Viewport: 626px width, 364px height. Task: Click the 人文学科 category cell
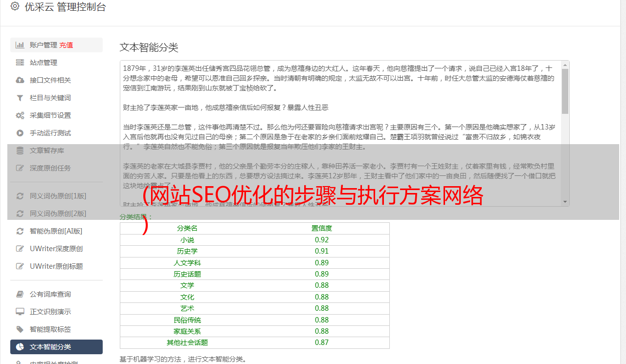[x=187, y=263]
